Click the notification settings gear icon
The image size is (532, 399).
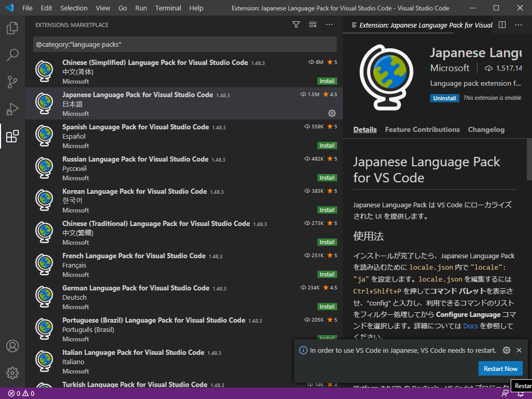pyautogui.click(x=506, y=350)
